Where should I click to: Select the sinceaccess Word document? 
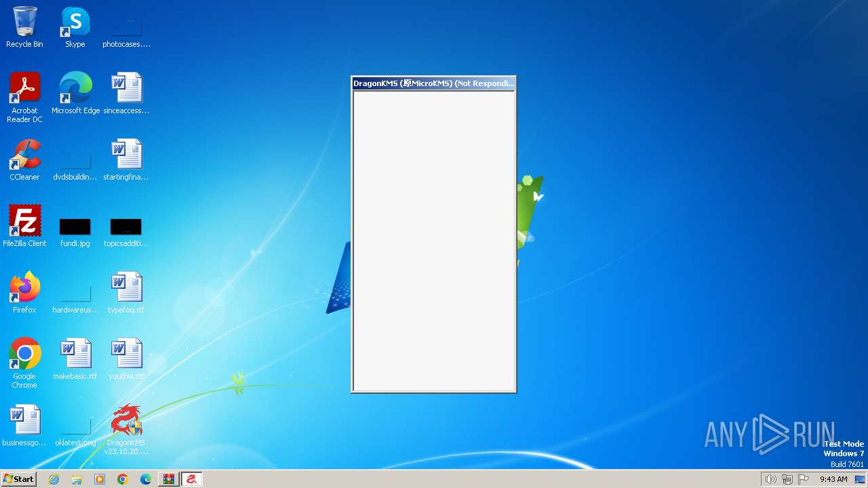tap(126, 94)
